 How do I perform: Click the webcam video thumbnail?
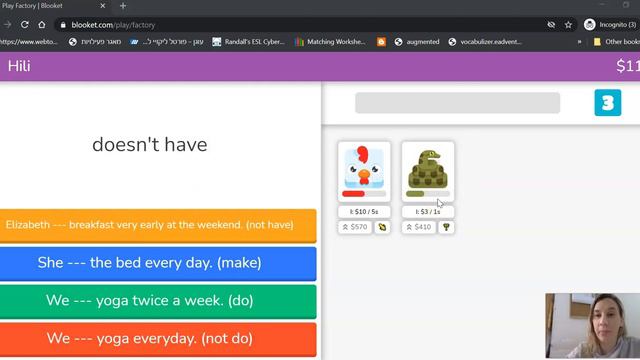click(x=593, y=326)
